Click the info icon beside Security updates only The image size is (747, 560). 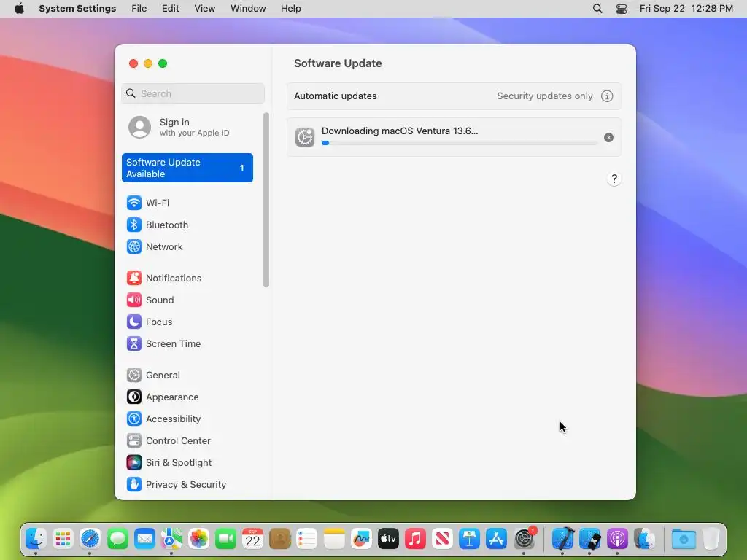(607, 96)
